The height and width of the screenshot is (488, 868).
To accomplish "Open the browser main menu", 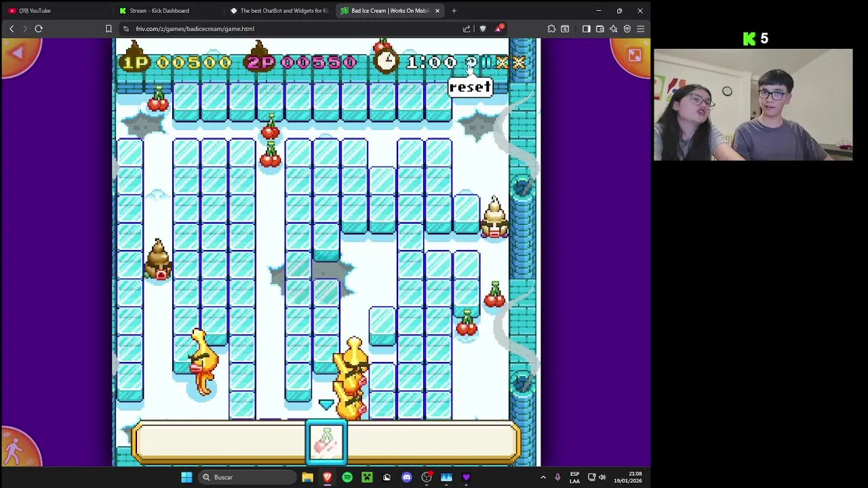I will tap(641, 28).
